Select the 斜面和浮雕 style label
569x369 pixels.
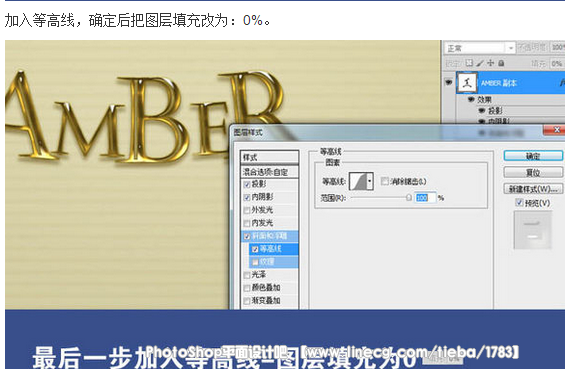click(x=269, y=236)
